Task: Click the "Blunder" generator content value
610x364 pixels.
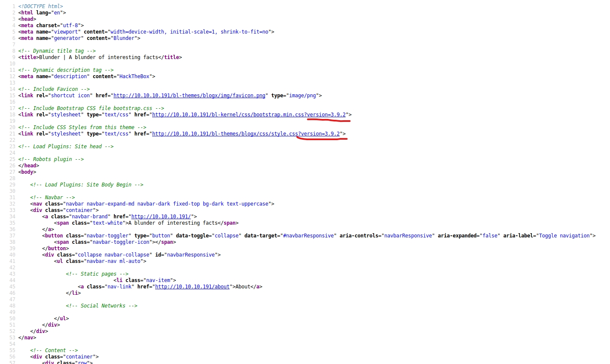Action: coord(124,38)
